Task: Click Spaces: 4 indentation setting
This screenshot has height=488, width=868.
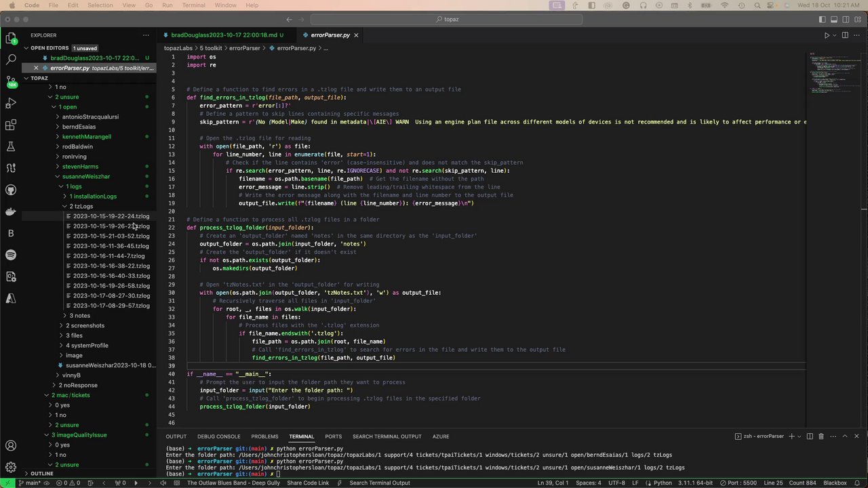Action: tap(588, 483)
